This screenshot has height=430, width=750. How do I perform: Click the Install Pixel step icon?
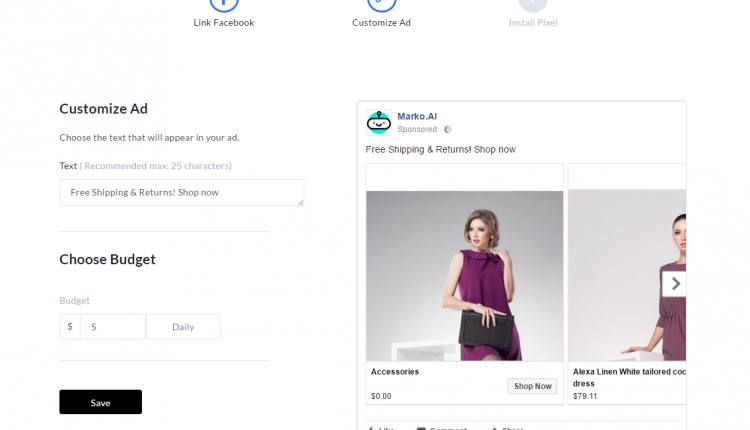533,4
